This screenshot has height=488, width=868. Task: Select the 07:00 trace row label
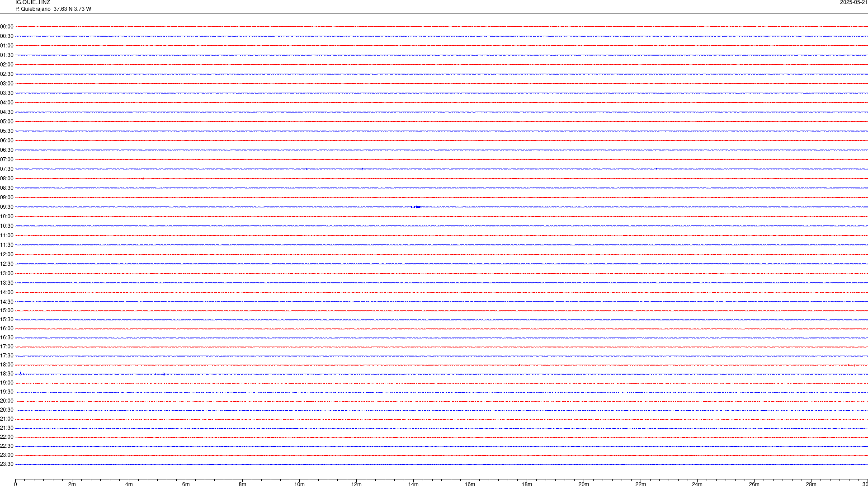pos(7,160)
